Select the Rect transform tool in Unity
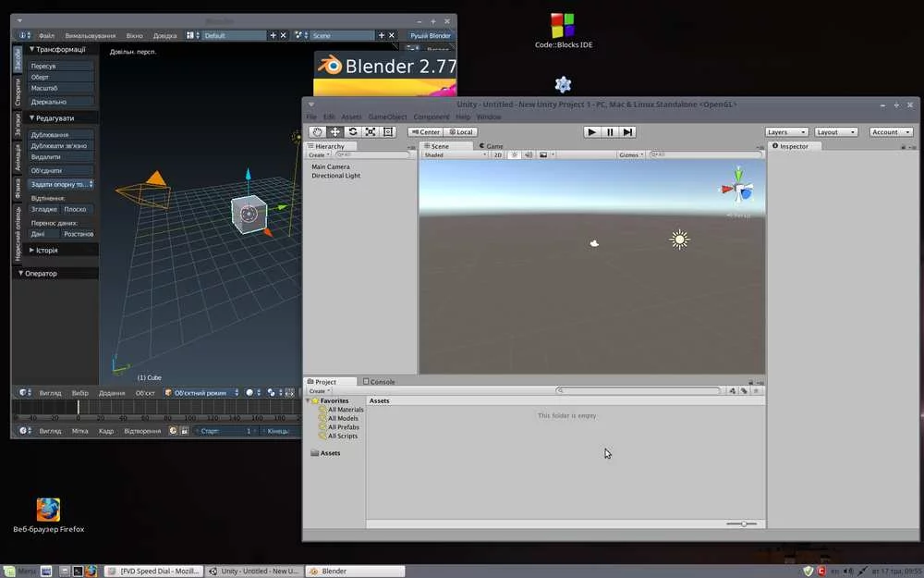 coord(388,132)
